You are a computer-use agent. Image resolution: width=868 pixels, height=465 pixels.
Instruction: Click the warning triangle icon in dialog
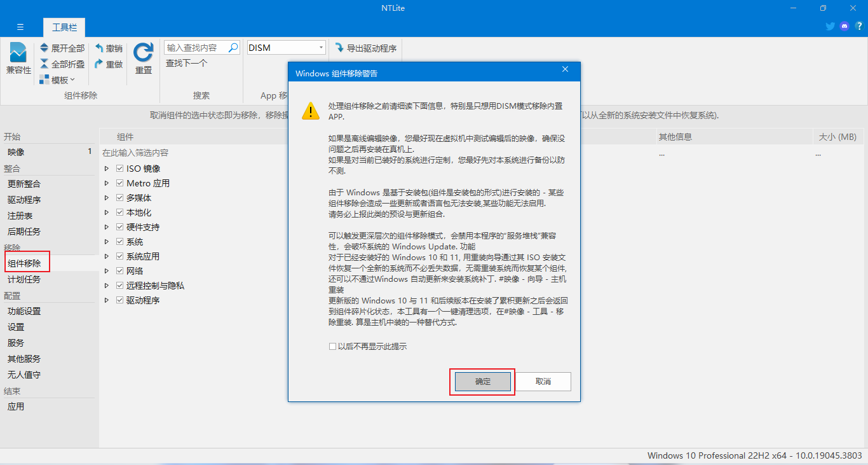(x=310, y=110)
